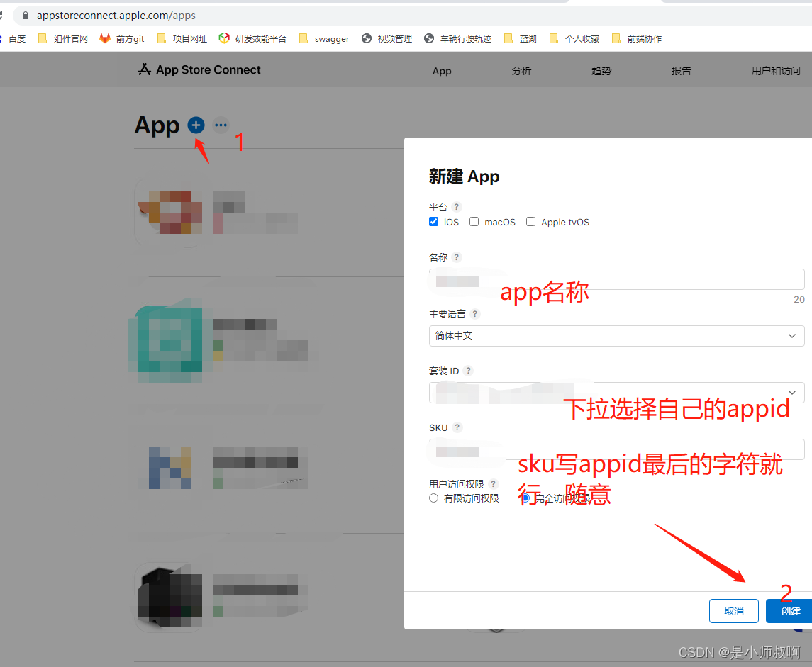Click the help icon next to 套装 ID

[468, 371]
